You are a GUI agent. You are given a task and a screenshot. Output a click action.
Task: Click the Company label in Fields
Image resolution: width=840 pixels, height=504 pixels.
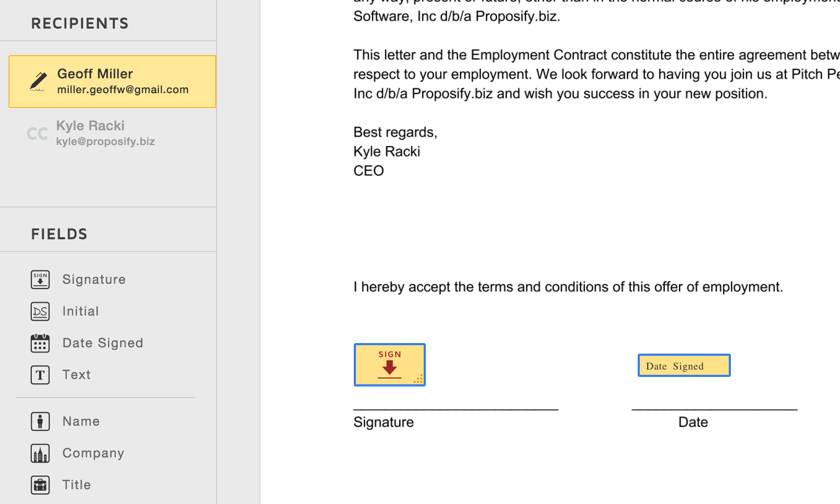click(x=93, y=453)
